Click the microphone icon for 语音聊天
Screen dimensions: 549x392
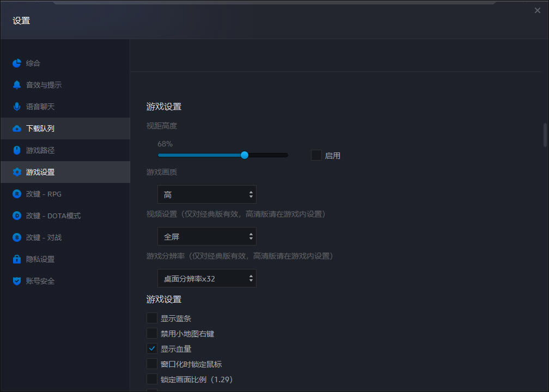pos(17,107)
